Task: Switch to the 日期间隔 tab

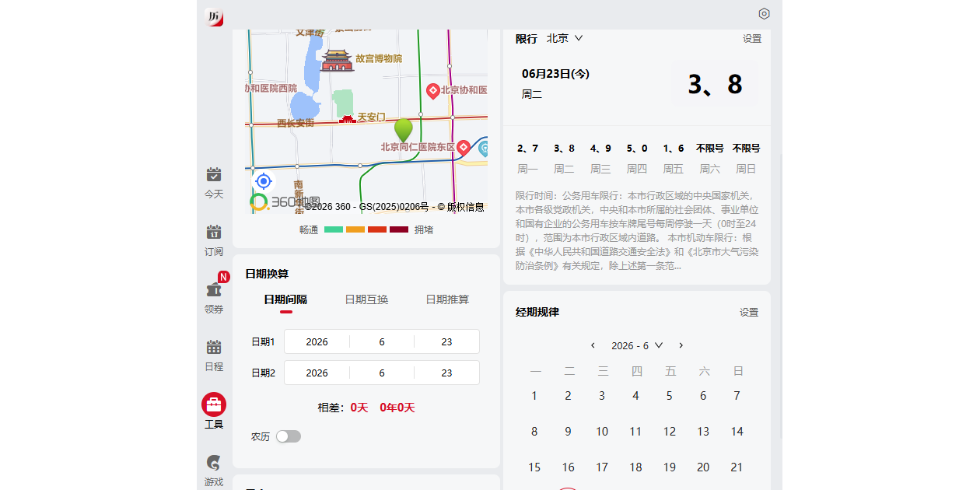Action: [x=285, y=299]
